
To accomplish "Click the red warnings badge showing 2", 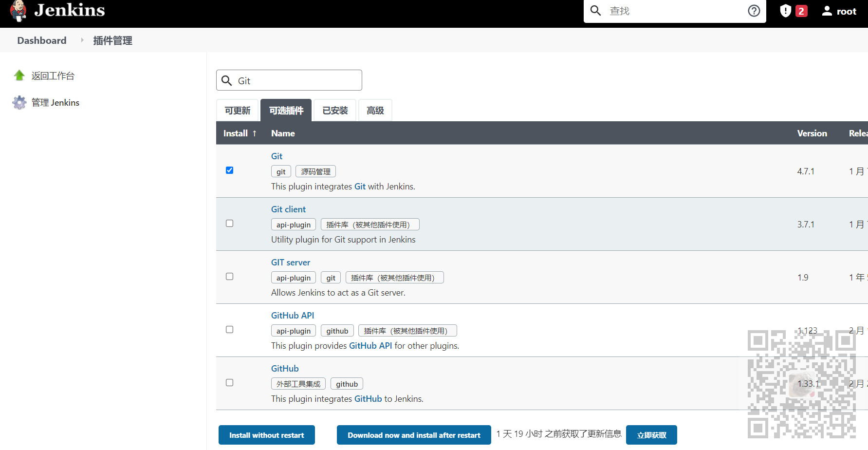I will pyautogui.click(x=801, y=11).
